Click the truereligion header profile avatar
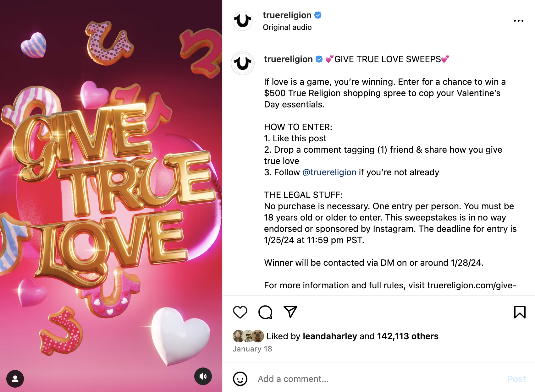Screen dimensions: 535x392 click(x=242, y=21)
